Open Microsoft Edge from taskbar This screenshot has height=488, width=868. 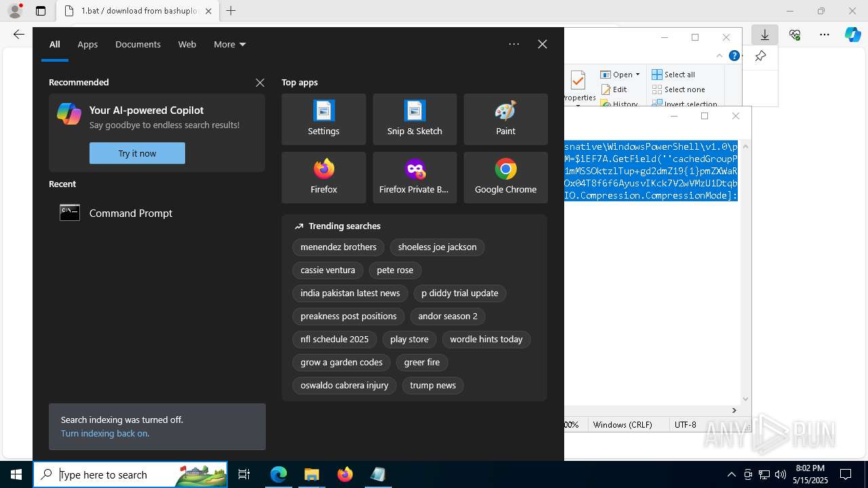pyautogui.click(x=279, y=474)
